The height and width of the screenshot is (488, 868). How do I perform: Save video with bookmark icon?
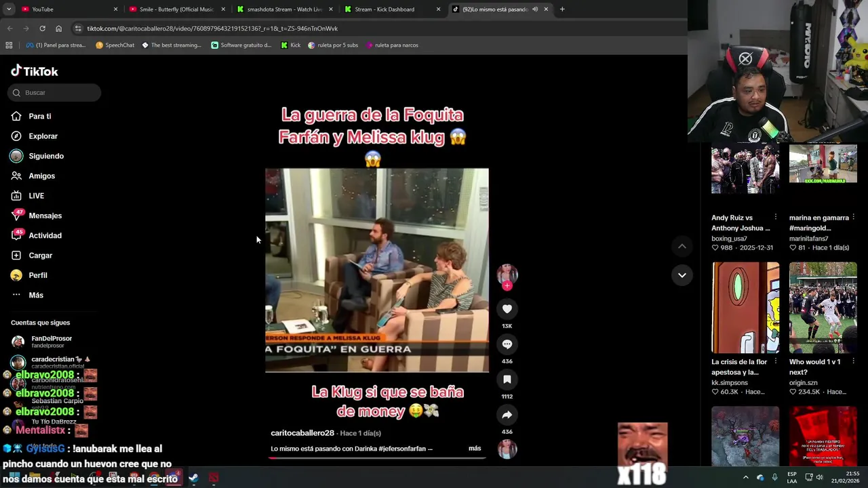click(507, 380)
